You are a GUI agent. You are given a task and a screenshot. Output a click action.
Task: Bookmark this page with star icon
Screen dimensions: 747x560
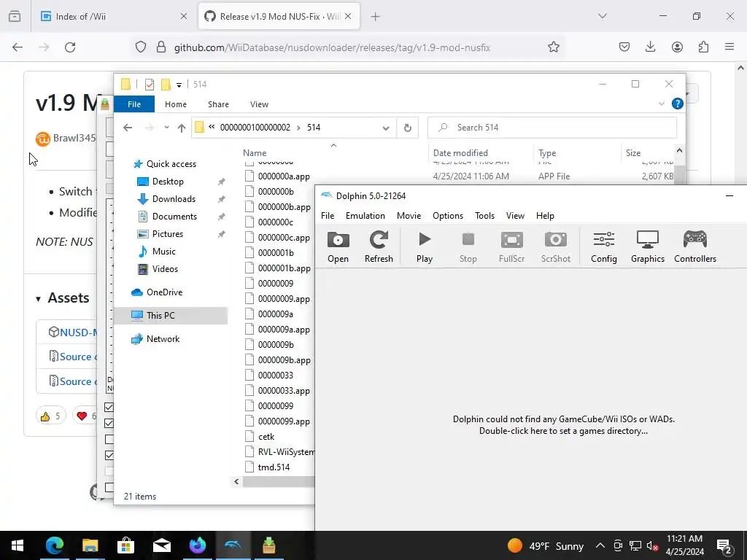553,47
